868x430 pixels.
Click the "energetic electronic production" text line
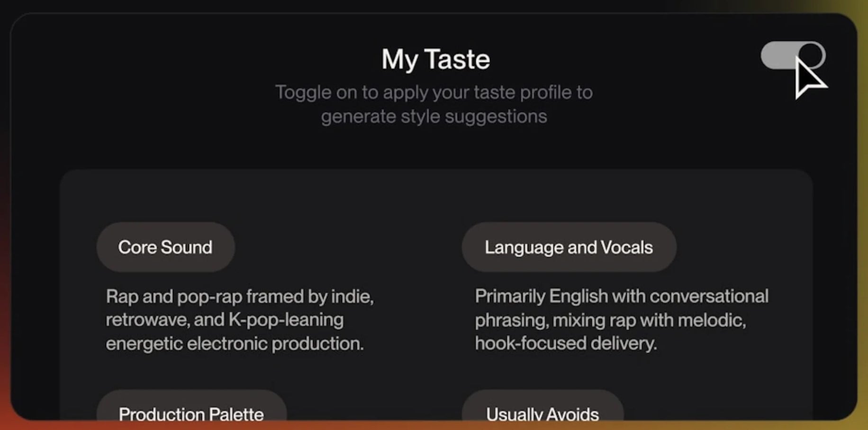point(235,344)
